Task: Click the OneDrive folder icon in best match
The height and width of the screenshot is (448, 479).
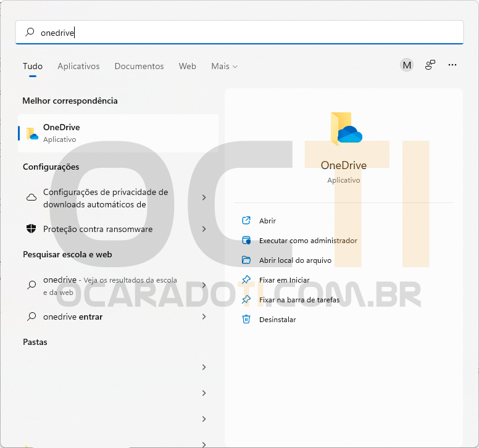Action: 32,134
